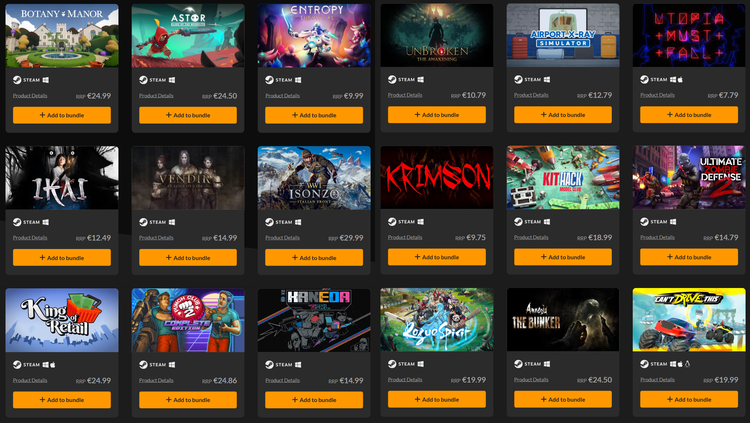The width and height of the screenshot is (750, 423).
Task: Click the Linux icon on Can't Drive This card
Action: click(x=687, y=364)
